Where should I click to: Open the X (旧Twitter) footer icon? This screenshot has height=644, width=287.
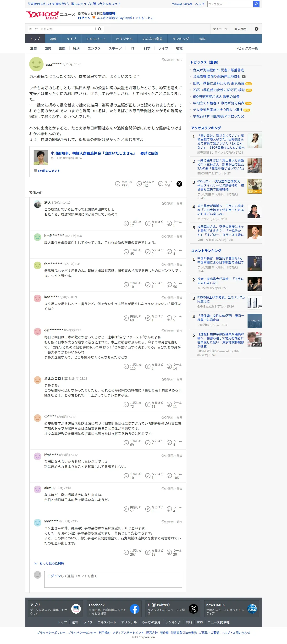(193, 609)
